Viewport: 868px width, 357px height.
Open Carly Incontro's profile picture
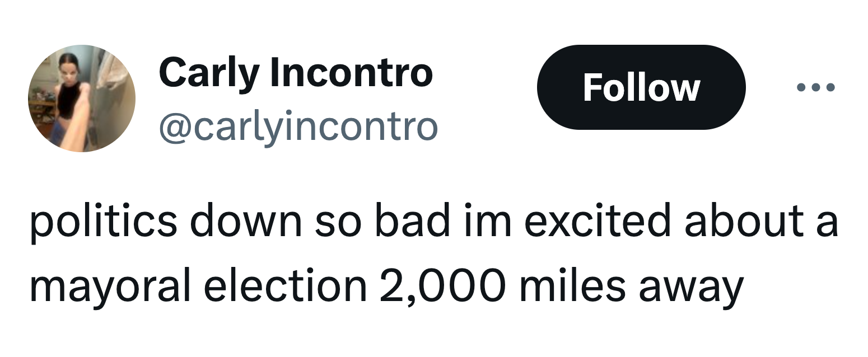pyautogui.click(x=82, y=98)
